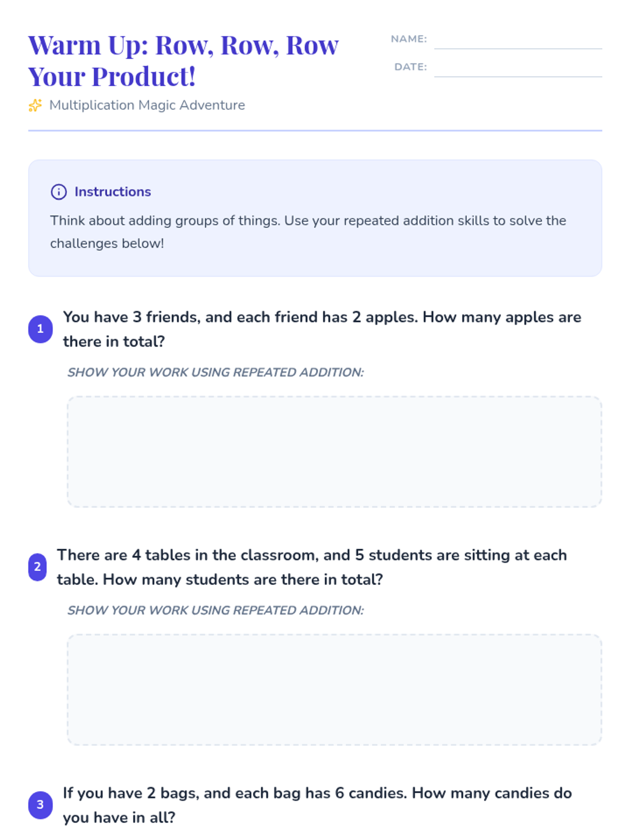Click the 'Show your work' label under question 2
This screenshot has width=630, height=840.
(215, 610)
